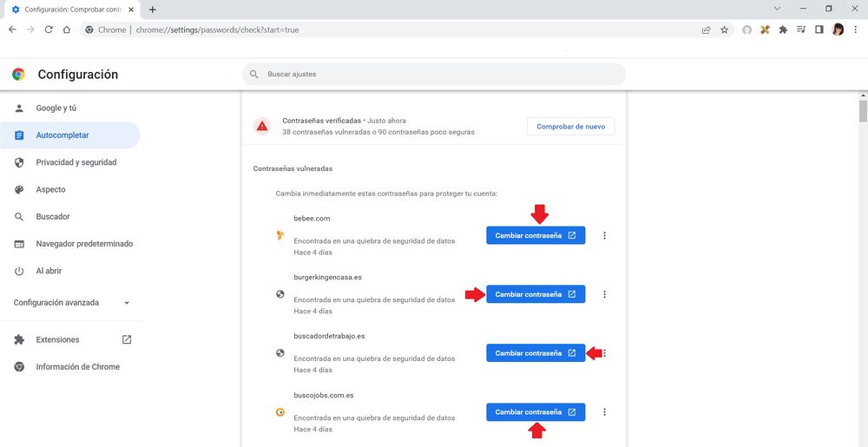Open the Aspecto settings section

pyautogui.click(x=50, y=189)
